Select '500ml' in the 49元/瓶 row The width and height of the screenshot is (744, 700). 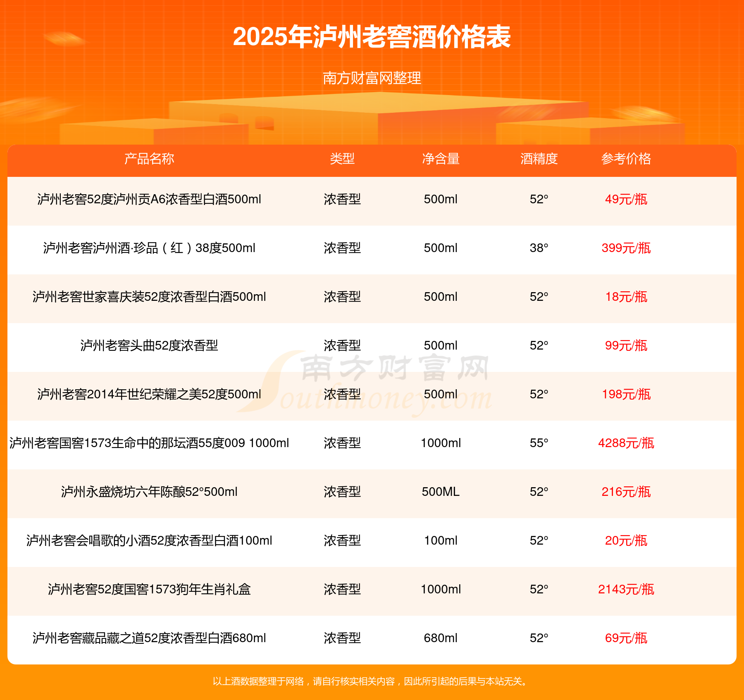tap(441, 199)
